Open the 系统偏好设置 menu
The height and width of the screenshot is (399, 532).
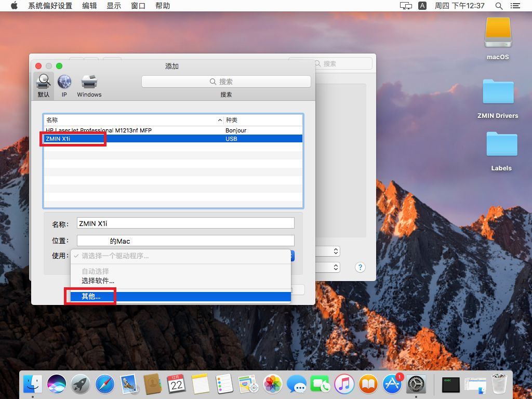50,6
